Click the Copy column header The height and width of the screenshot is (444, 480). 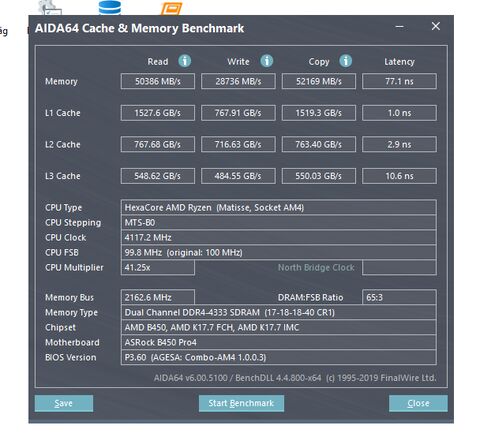[x=319, y=62]
